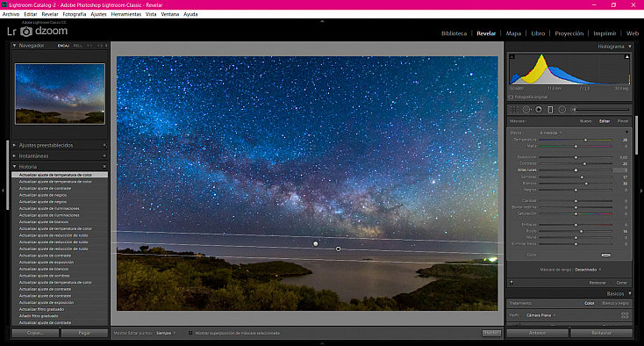Choose Color treatment in Básicos
644x346 pixels.
(x=590, y=303)
